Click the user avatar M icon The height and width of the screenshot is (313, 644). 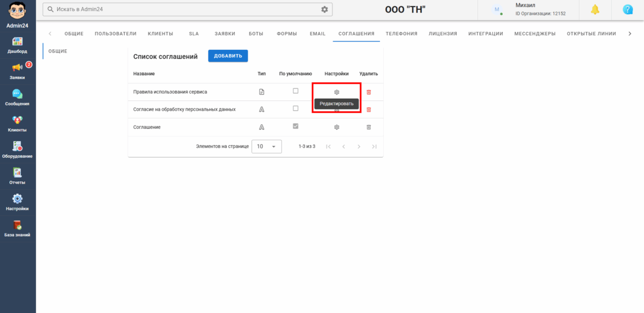coord(497,9)
